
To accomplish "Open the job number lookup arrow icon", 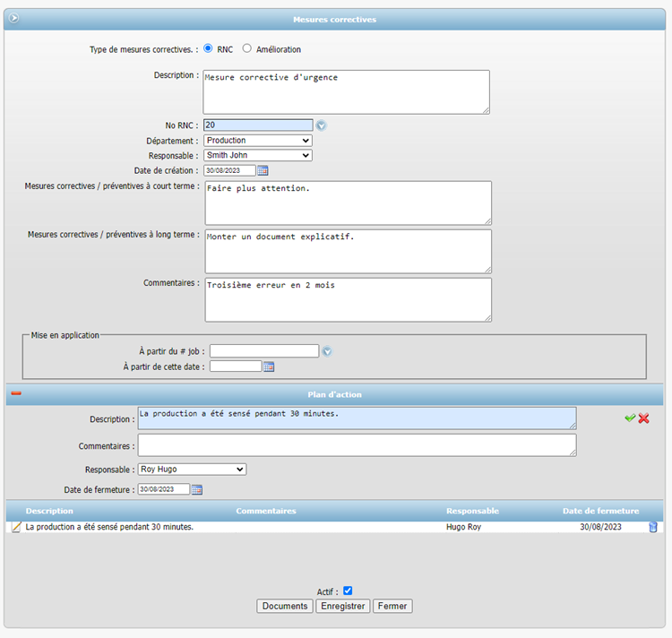I will [x=327, y=351].
